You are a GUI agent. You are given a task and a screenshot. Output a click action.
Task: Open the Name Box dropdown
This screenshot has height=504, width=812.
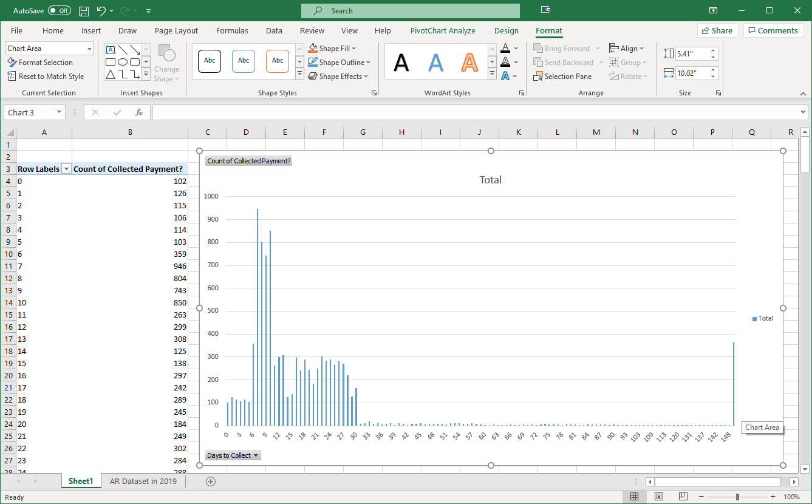[x=59, y=112]
